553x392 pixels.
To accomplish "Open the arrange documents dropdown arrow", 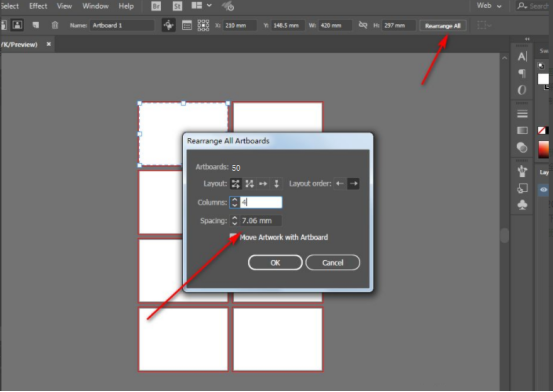I will click(x=209, y=6).
